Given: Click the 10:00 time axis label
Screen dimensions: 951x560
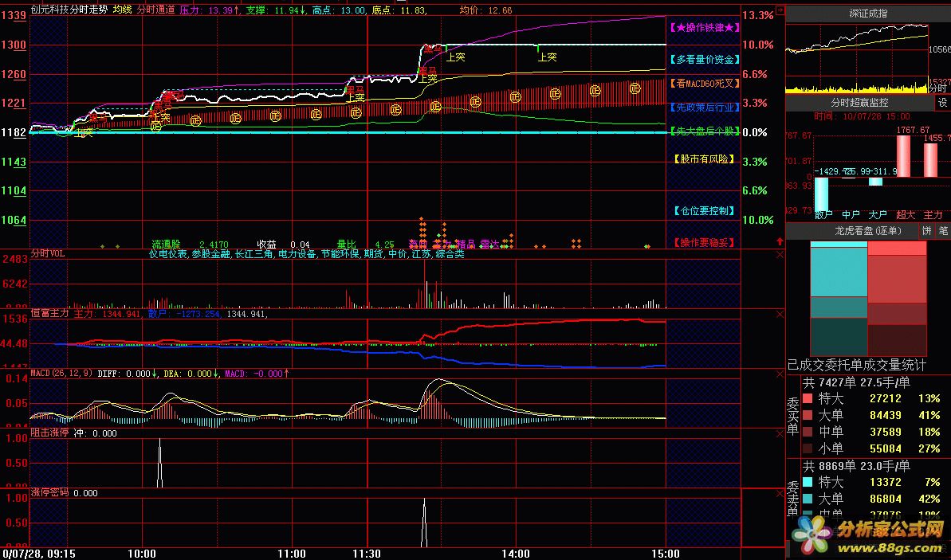Looking at the screenshot, I should point(141,554).
